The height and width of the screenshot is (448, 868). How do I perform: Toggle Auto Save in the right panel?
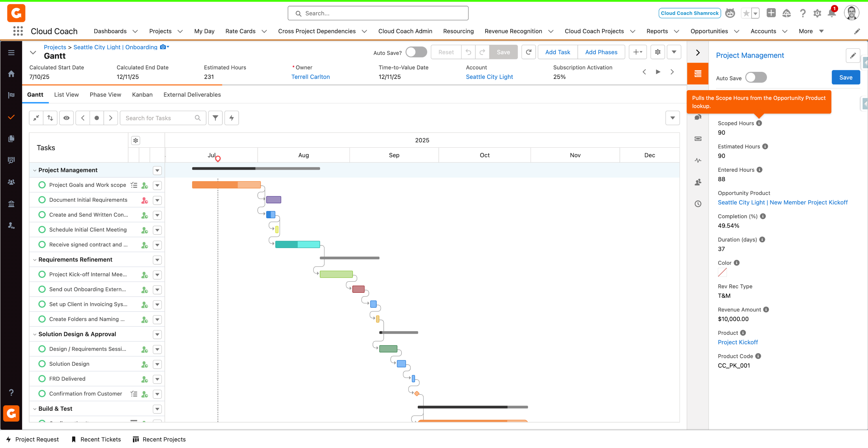click(756, 78)
